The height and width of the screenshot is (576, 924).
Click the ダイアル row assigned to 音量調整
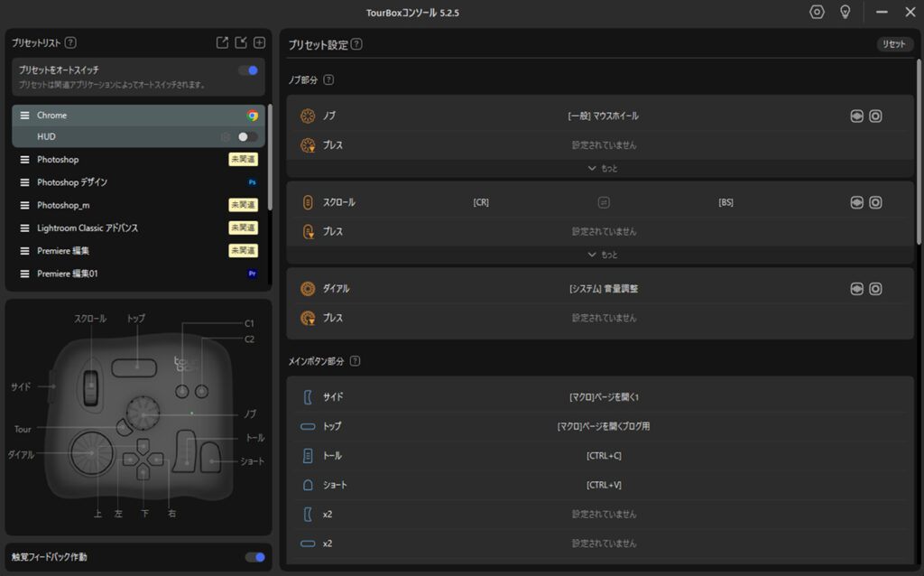tap(603, 289)
